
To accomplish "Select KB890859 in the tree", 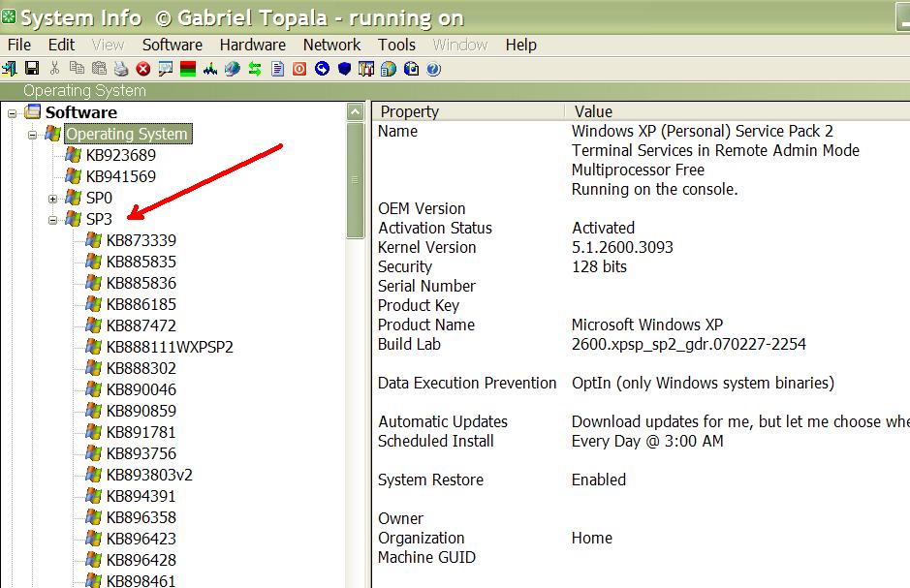I will tap(141, 411).
